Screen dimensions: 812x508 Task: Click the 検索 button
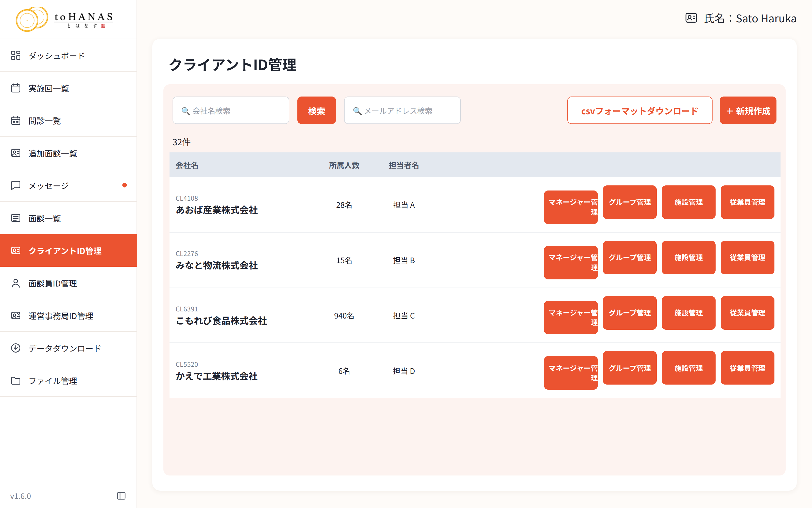pos(316,110)
